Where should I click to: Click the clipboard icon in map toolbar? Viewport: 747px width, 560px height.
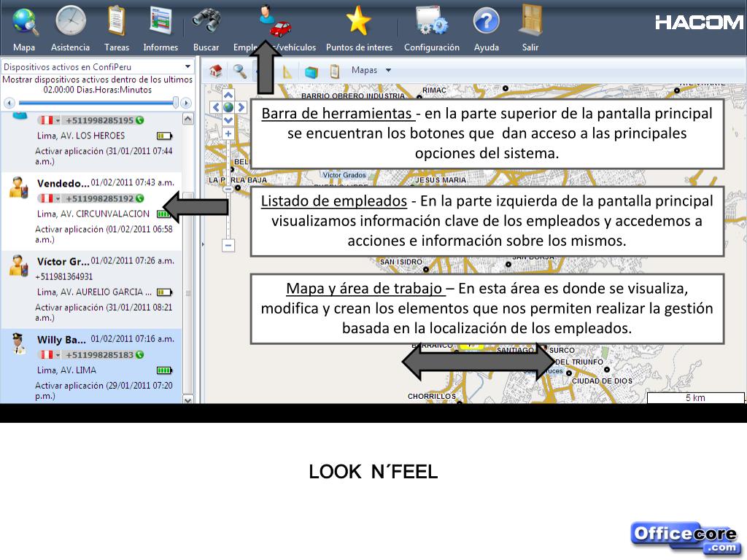point(335,71)
